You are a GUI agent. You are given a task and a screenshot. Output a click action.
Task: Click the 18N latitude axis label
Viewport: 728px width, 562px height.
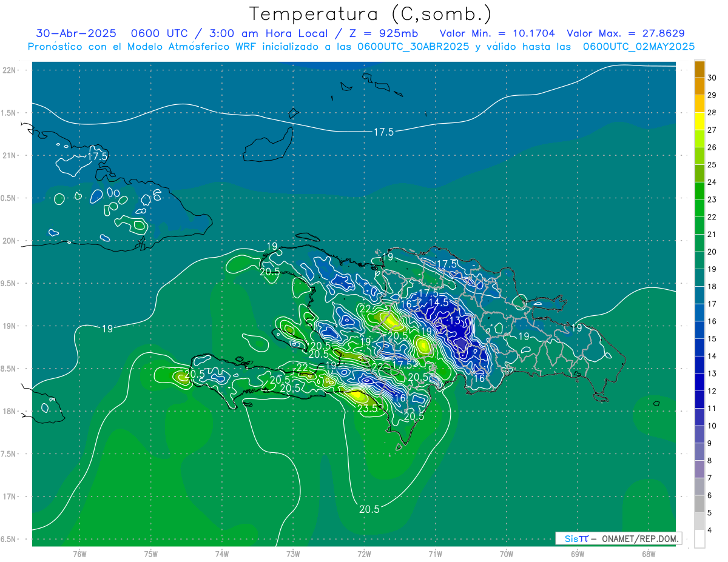tap(10, 411)
